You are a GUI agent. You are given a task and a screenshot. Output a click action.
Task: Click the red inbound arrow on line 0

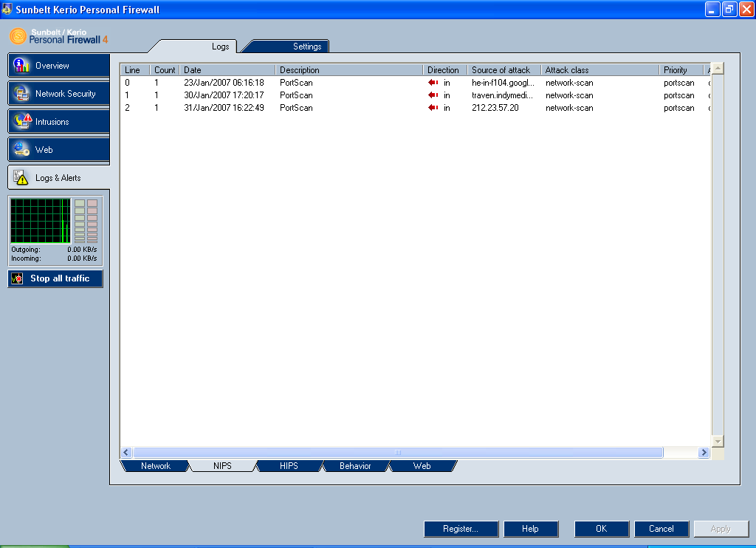[433, 83]
